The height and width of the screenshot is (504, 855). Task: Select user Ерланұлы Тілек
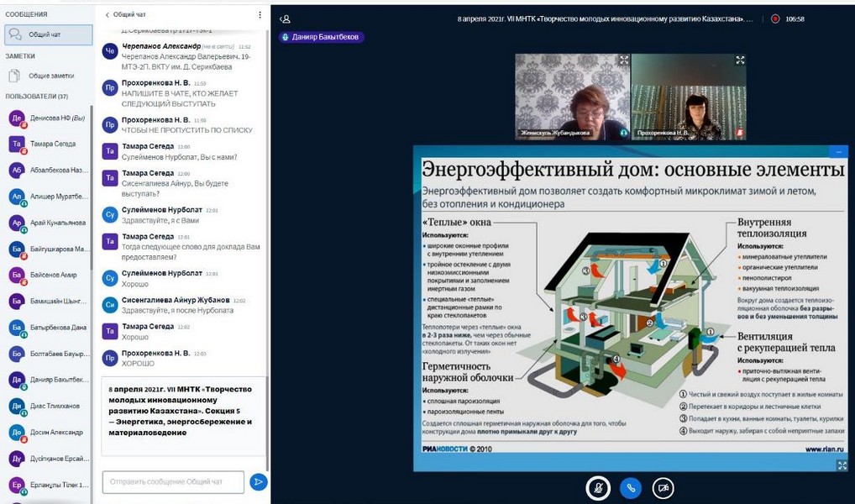tap(47, 485)
